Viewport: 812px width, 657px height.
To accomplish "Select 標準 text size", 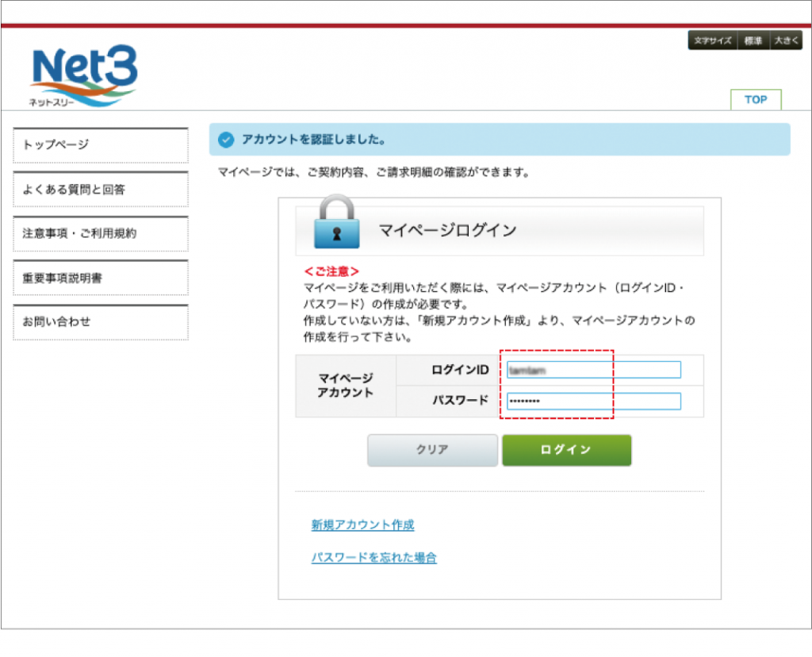I will (753, 40).
